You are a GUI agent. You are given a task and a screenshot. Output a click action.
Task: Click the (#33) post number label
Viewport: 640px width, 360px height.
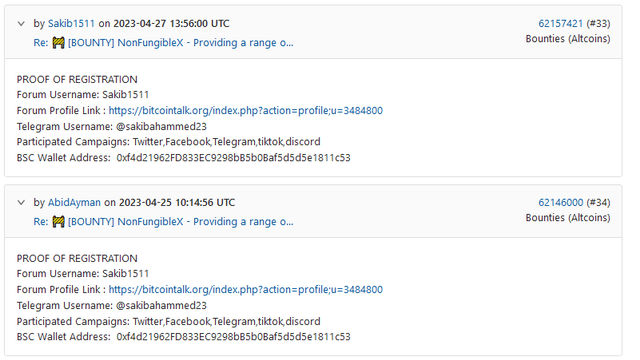tap(598, 24)
